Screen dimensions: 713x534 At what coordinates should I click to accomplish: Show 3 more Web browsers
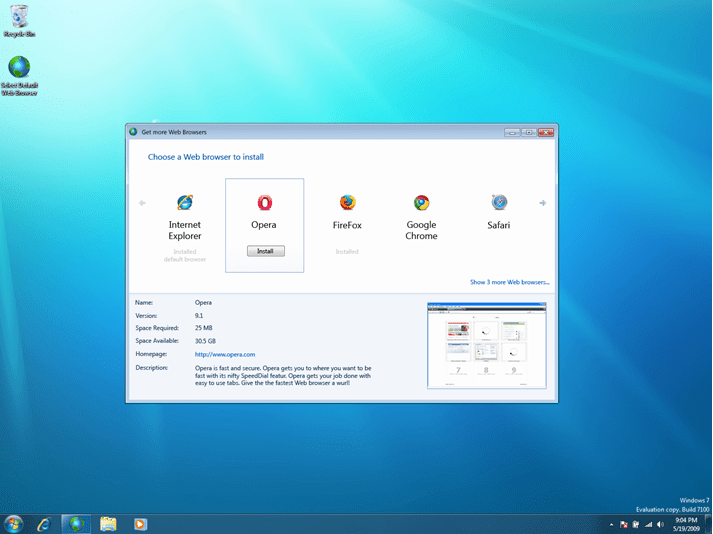pos(509,282)
